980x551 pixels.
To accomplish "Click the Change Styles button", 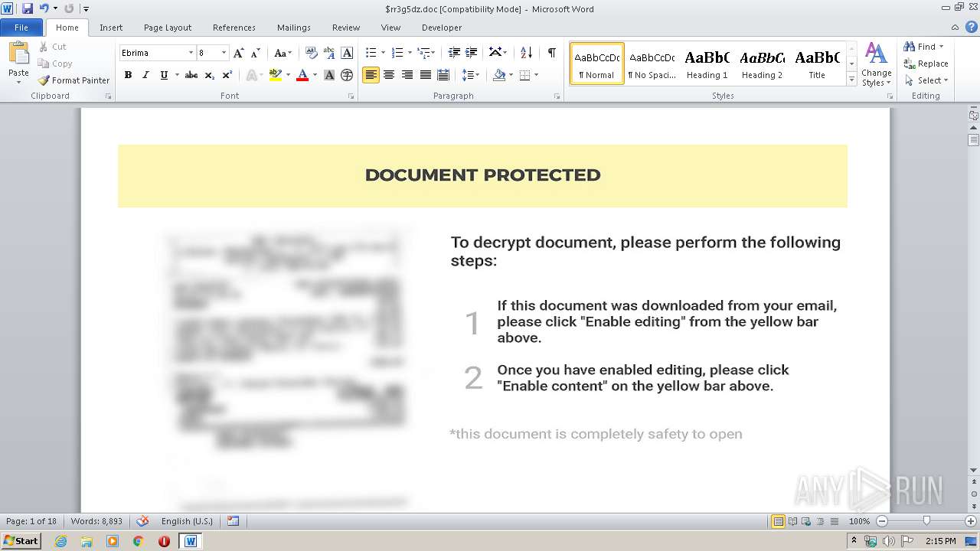I will pyautogui.click(x=876, y=64).
